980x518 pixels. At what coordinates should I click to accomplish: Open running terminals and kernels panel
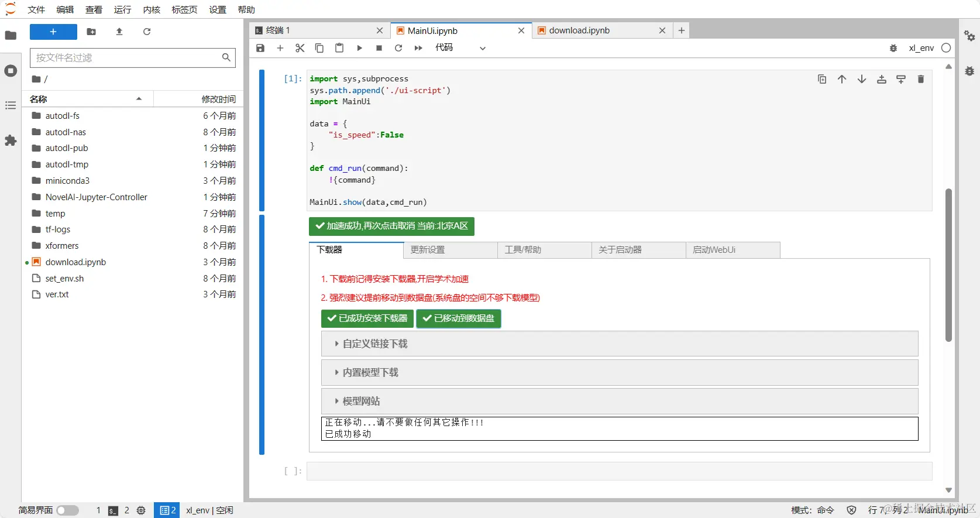tap(11, 71)
